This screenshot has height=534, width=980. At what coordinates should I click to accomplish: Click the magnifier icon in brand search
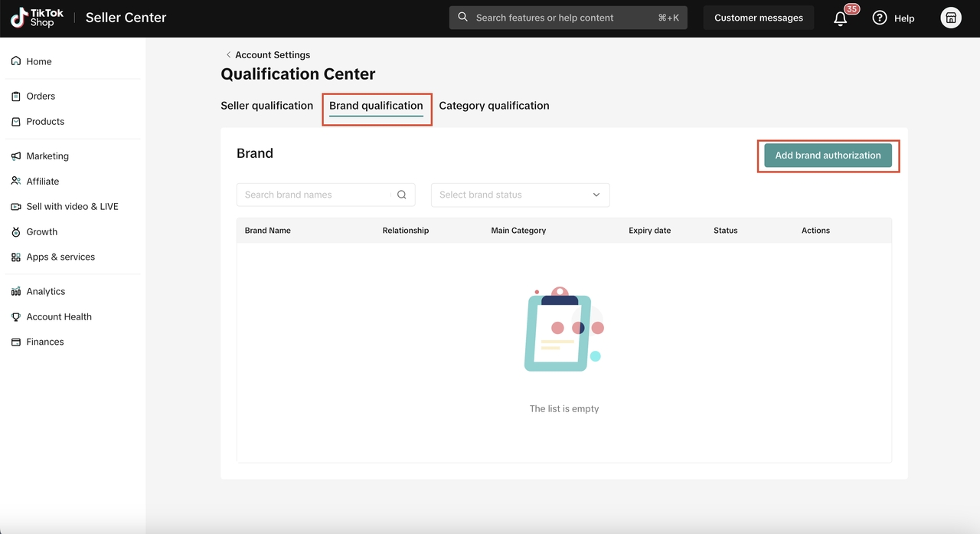click(402, 195)
